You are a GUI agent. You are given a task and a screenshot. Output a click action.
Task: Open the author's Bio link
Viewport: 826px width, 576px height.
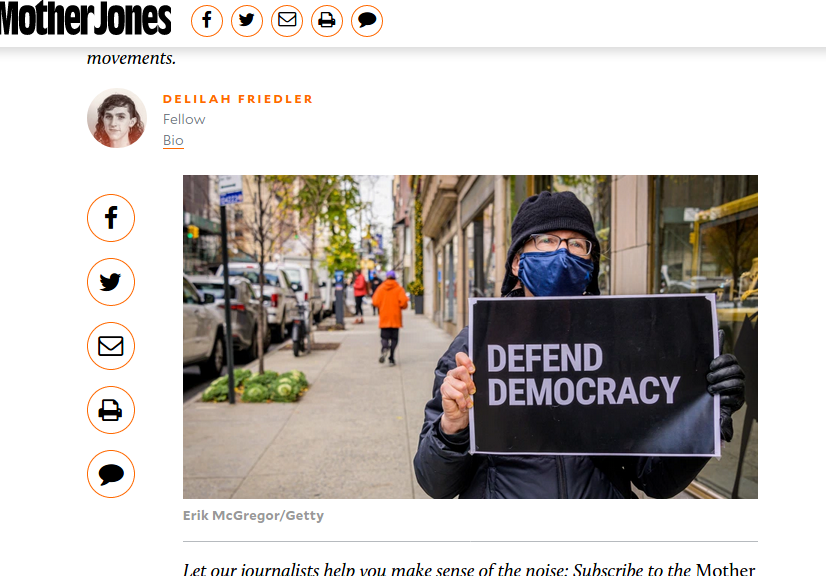click(173, 141)
